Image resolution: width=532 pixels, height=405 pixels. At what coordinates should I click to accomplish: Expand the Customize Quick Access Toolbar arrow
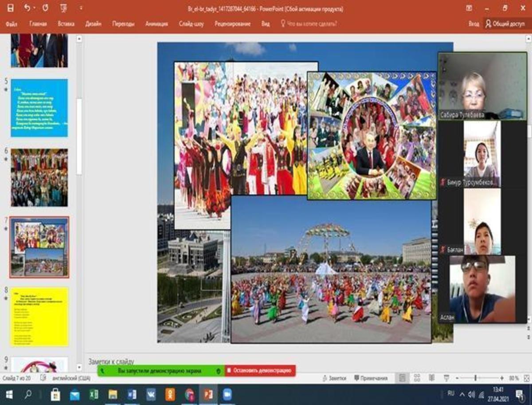pos(81,8)
